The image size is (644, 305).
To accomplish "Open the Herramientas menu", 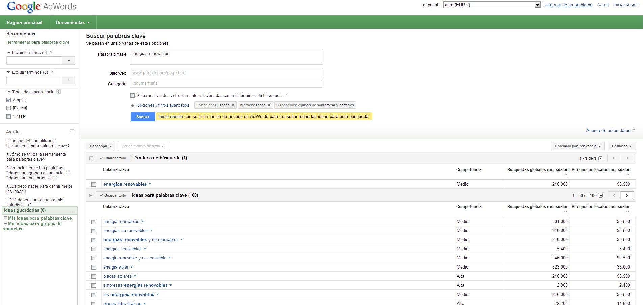I will tap(73, 22).
